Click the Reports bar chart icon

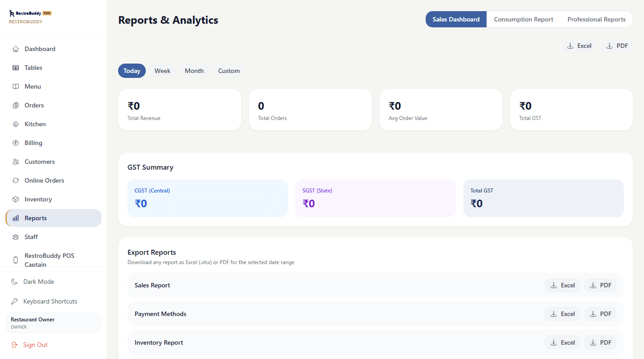tap(16, 218)
